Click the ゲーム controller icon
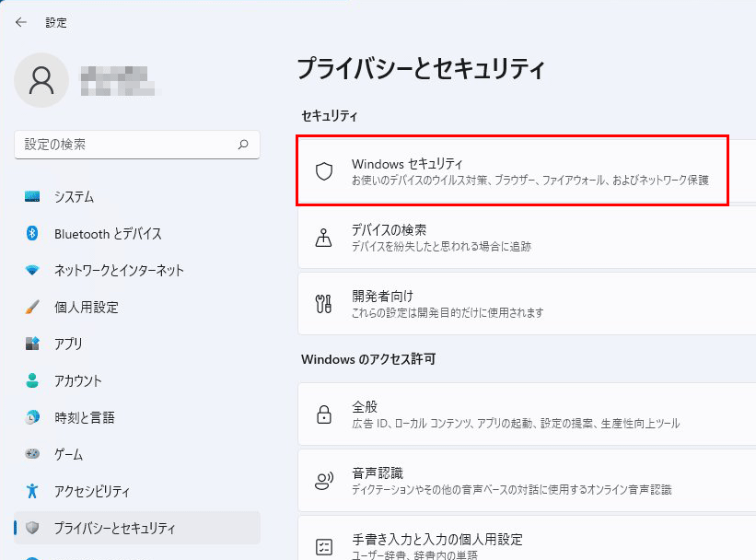This screenshot has width=756, height=560. click(32, 454)
